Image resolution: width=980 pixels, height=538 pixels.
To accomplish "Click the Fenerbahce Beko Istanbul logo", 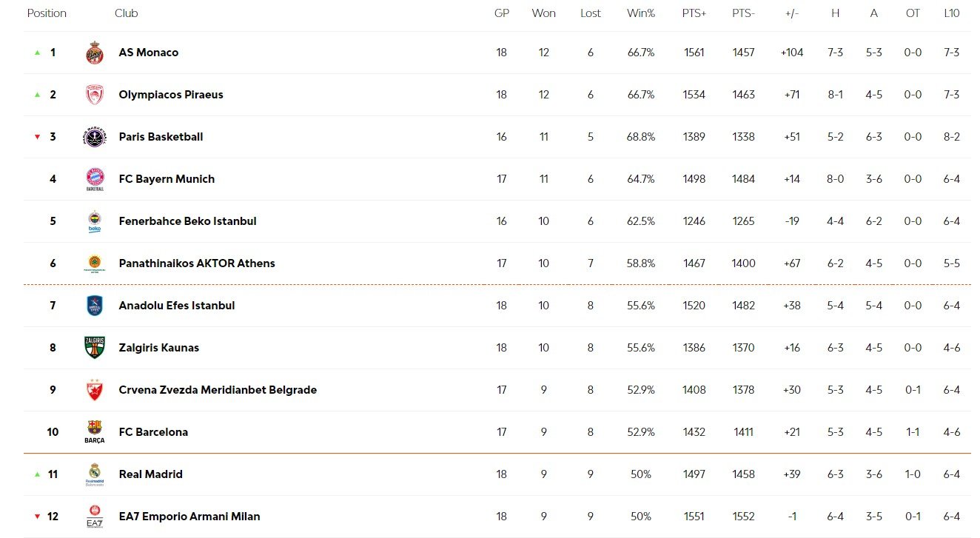I will click(x=95, y=221).
